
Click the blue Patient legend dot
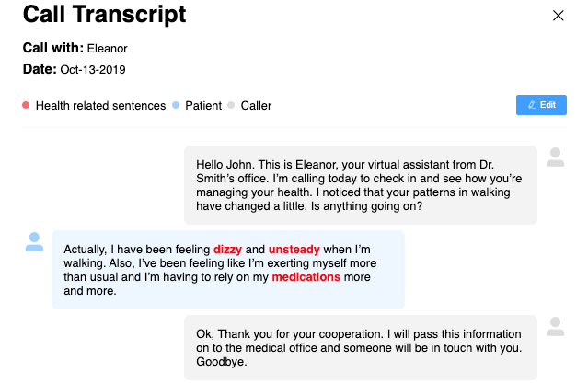[x=176, y=105]
